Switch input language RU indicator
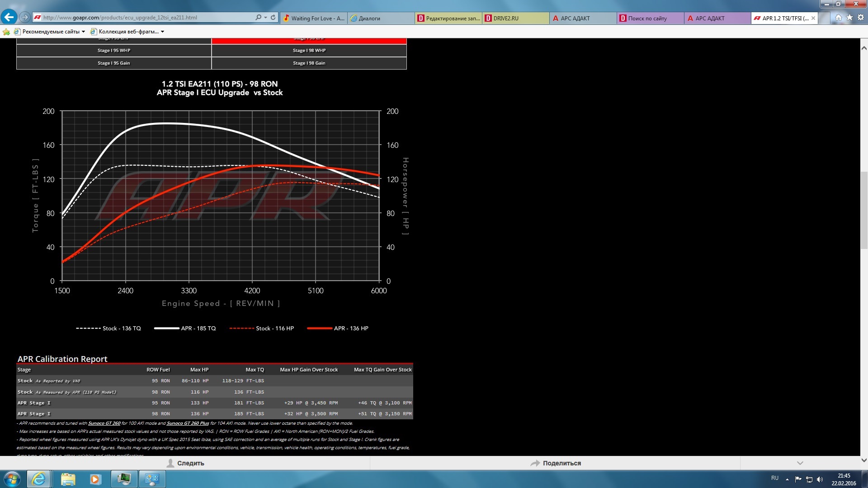This screenshot has height=488, width=868. click(x=775, y=478)
